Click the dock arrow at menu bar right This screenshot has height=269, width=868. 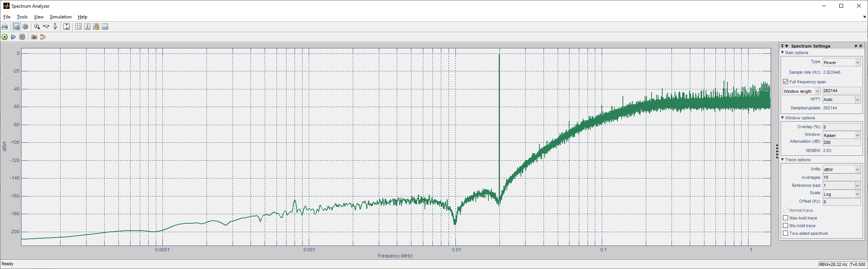[864, 17]
